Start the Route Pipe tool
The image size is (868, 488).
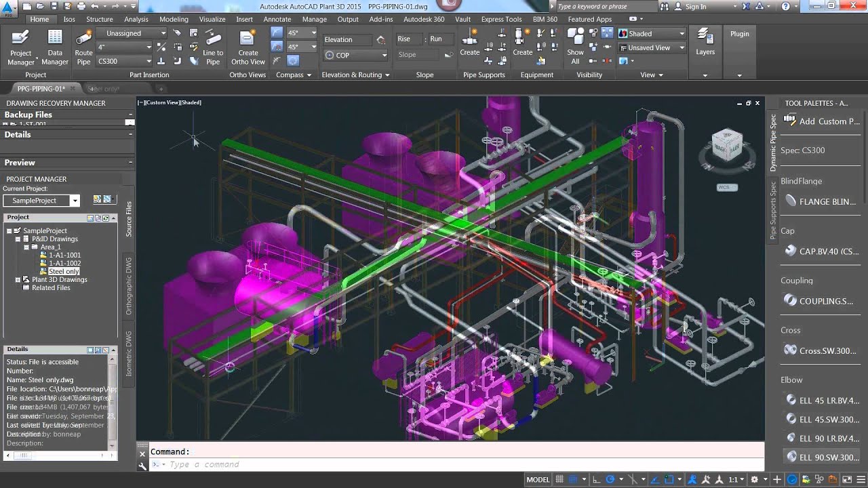[83, 47]
